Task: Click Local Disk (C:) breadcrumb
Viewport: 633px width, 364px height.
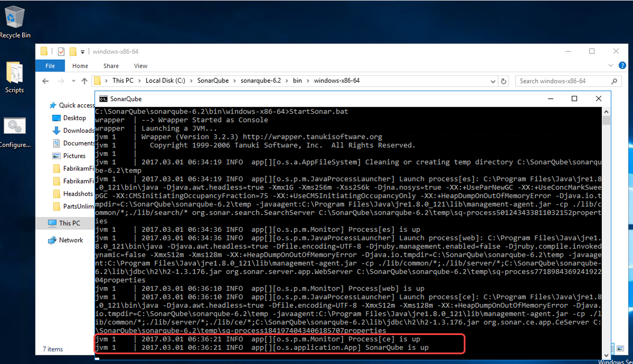Action: [165, 81]
